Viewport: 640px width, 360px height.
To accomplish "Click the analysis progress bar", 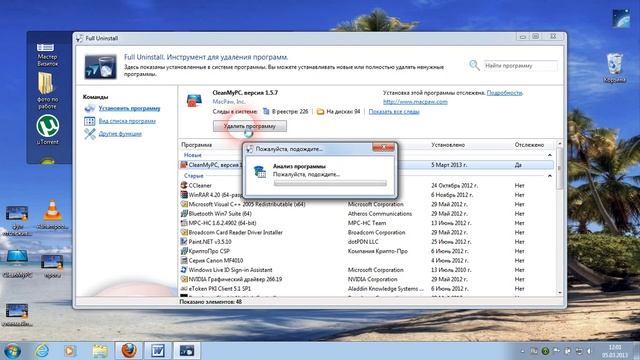I will coord(330,183).
